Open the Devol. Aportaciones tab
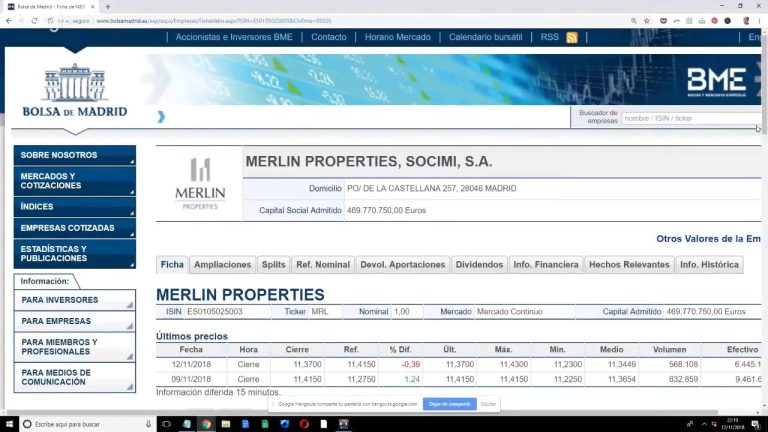This screenshot has height=432, width=768. pyautogui.click(x=403, y=264)
